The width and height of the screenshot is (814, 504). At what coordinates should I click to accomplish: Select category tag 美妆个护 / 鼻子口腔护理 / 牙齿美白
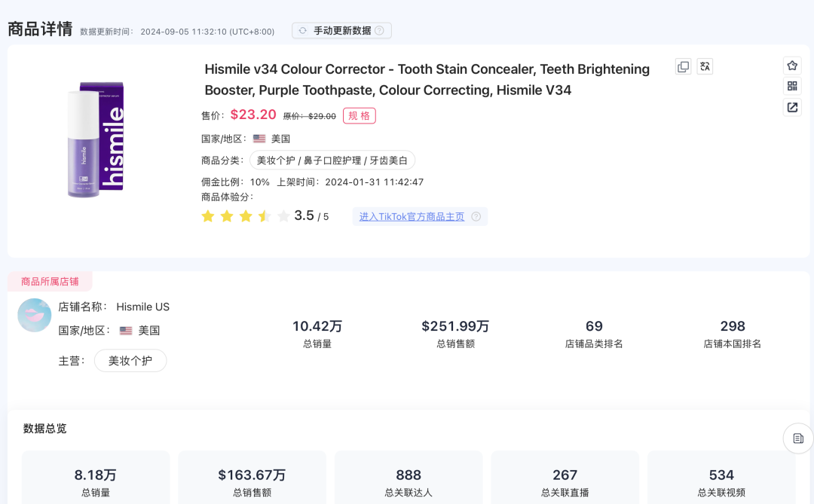coord(332,160)
